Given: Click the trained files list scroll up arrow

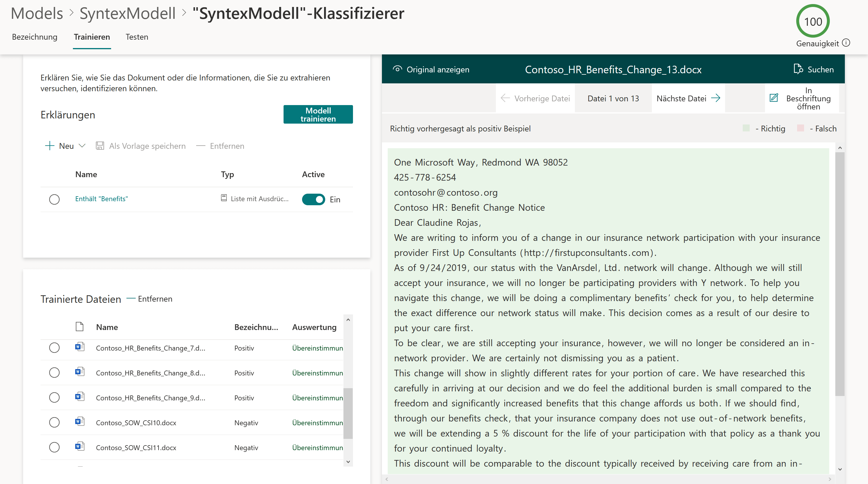Looking at the screenshot, I should pyautogui.click(x=348, y=320).
